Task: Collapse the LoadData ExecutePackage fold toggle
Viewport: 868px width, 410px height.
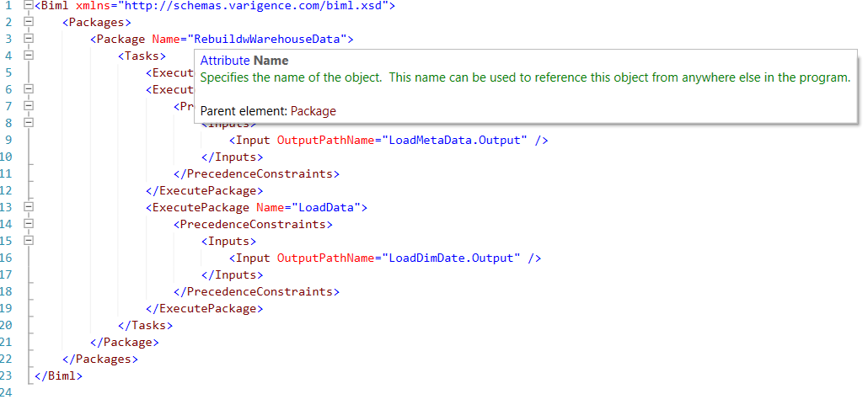Action: 29,207
